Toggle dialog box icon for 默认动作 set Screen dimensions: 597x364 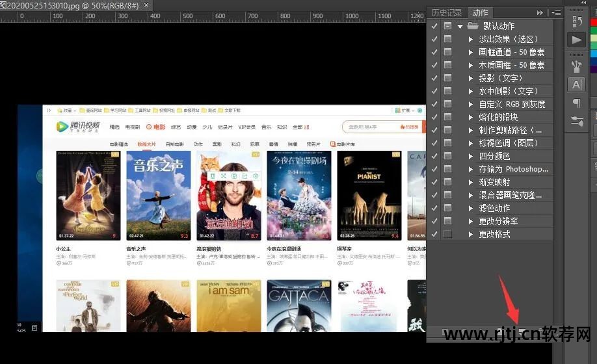447,26
